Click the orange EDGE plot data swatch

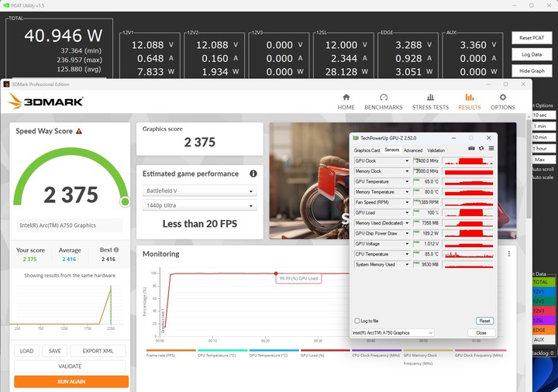pos(543,330)
